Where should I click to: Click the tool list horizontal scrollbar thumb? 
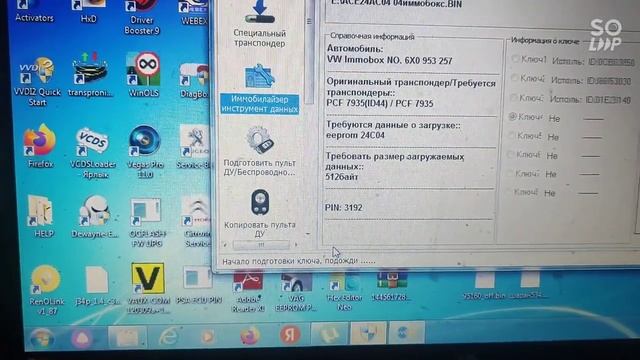(261, 245)
